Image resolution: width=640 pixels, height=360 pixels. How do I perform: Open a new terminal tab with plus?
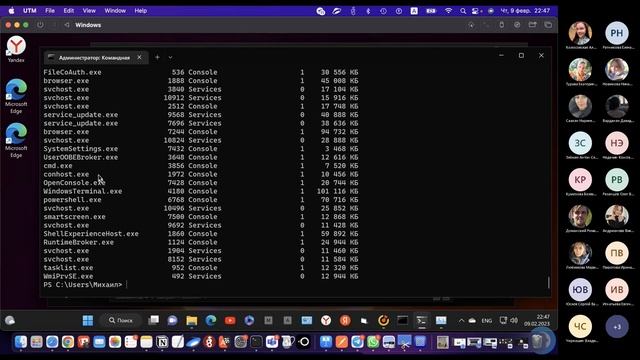pos(157,57)
